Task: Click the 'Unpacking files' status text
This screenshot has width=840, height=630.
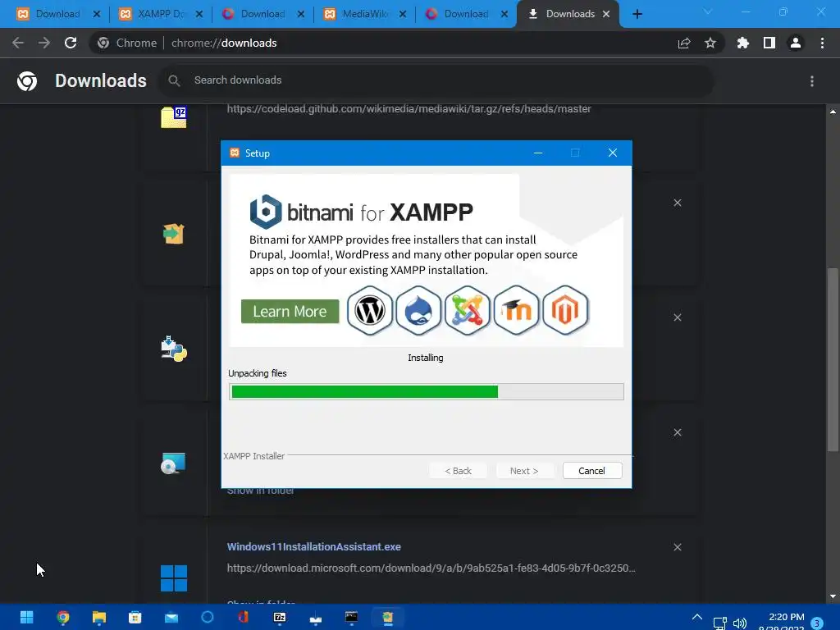Action: (257, 373)
